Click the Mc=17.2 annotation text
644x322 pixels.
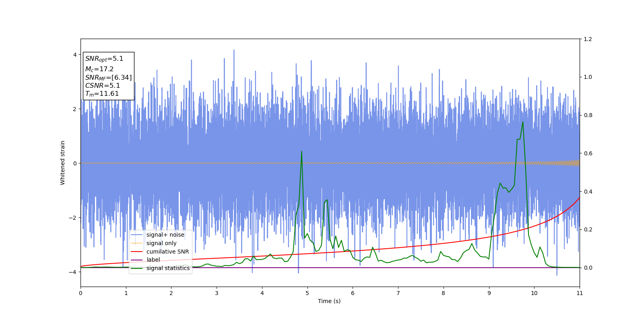coord(99,69)
